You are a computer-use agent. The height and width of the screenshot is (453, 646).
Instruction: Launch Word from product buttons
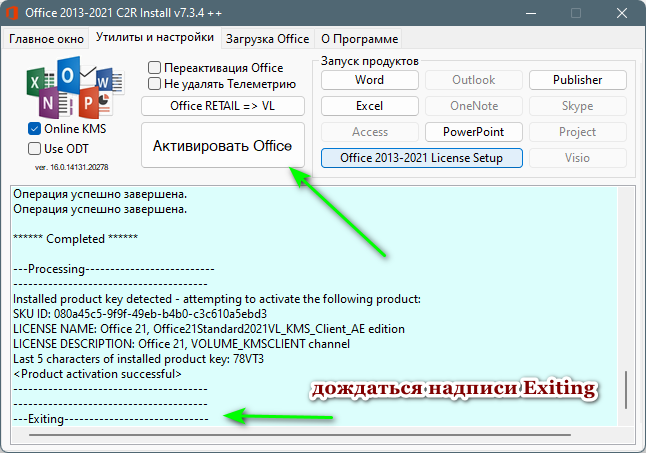[x=370, y=80]
